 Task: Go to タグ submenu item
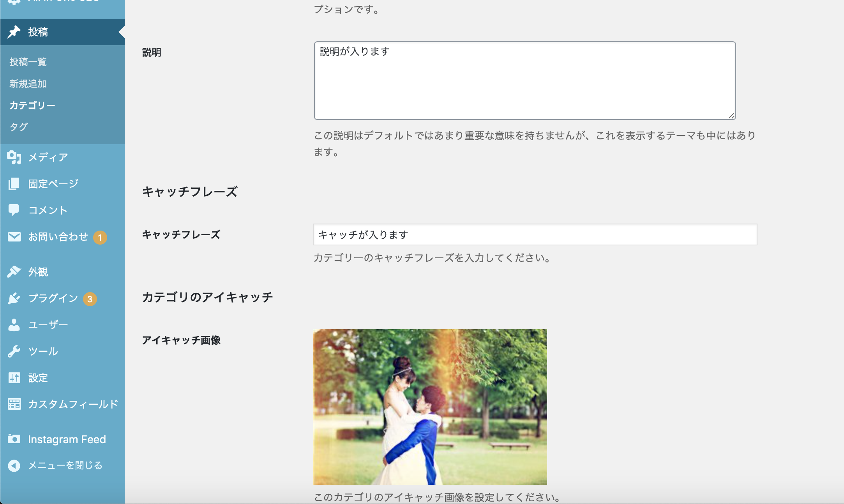point(19,127)
